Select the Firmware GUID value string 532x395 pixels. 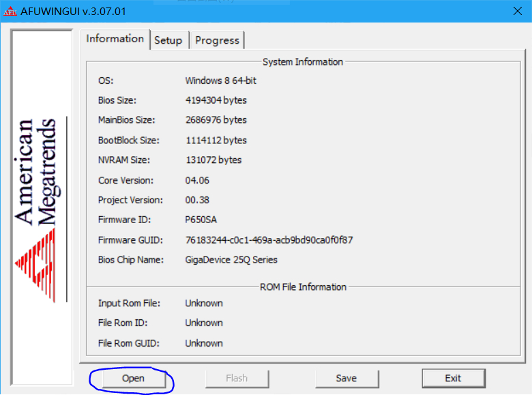269,240
